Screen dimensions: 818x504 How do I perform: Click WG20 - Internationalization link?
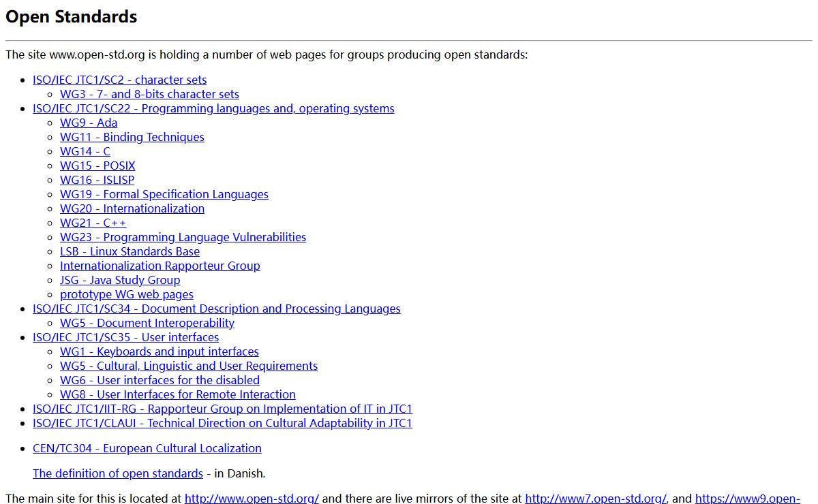tap(132, 208)
